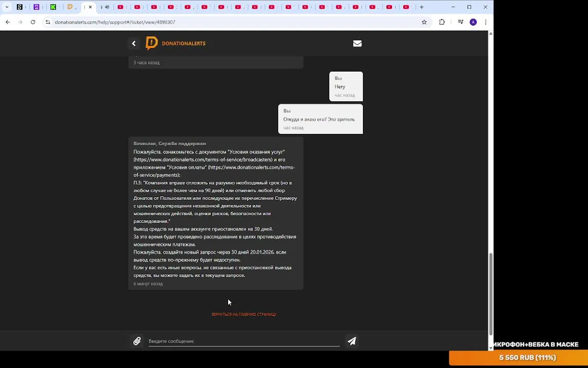Viewport: 588px width, 368px height.
Task: Go forward in browser history
Action: coord(20,22)
